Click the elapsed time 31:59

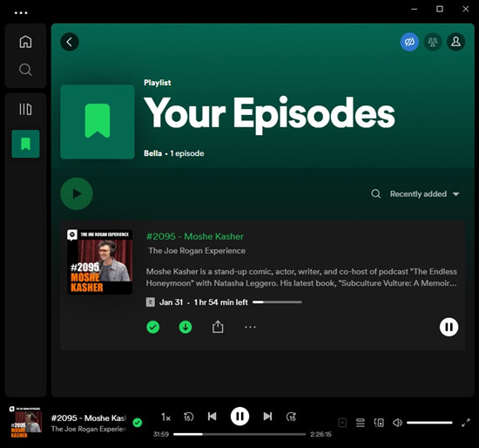tap(161, 434)
